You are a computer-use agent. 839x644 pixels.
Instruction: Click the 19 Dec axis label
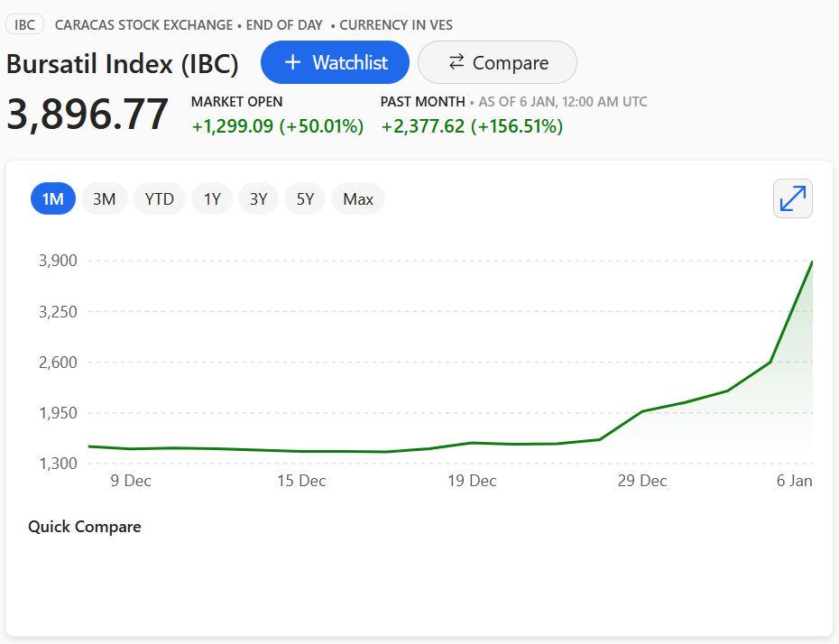pos(472,481)
